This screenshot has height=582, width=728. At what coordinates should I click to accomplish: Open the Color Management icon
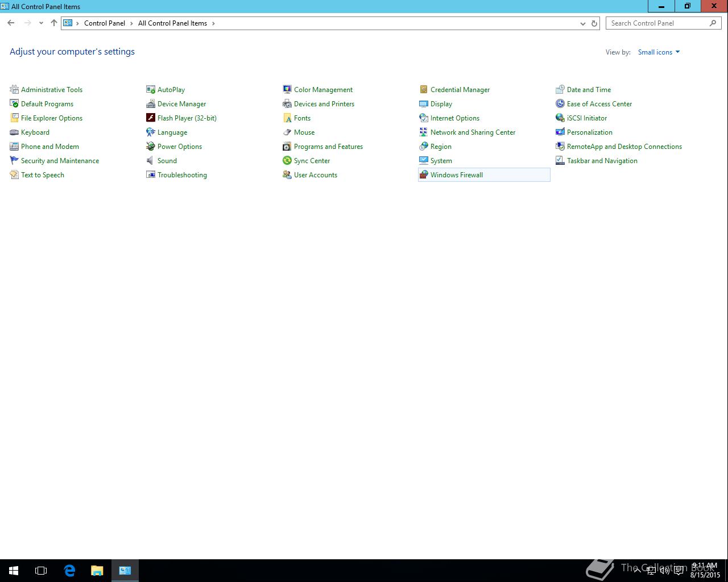pyautogui.click(x=287, y=89)
